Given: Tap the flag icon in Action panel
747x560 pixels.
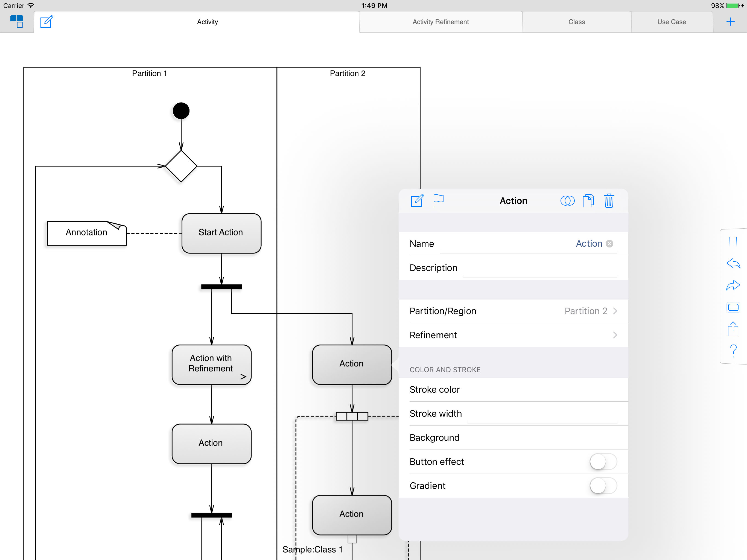Looking at the screenshot, I should coord(438,200).
